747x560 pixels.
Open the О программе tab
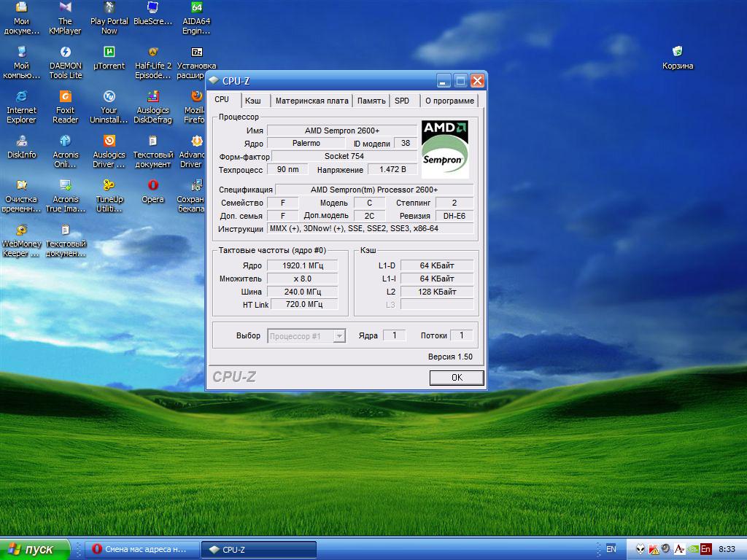coord(449,101)
